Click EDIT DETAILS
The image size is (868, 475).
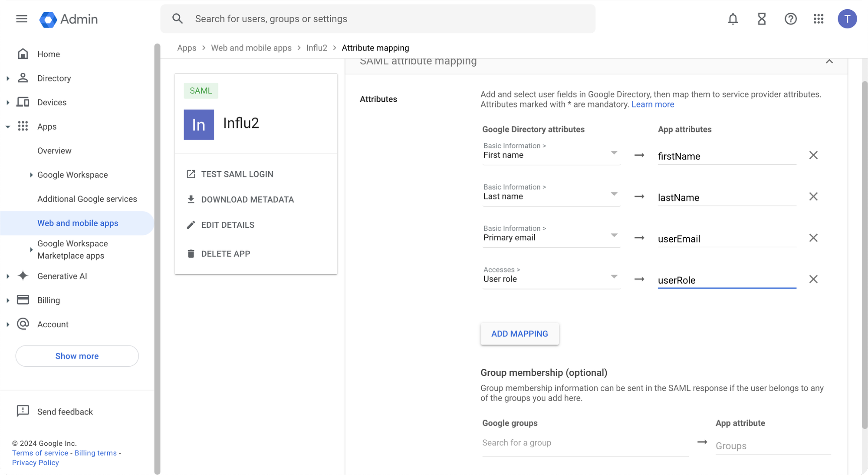[x=220, y=224]
